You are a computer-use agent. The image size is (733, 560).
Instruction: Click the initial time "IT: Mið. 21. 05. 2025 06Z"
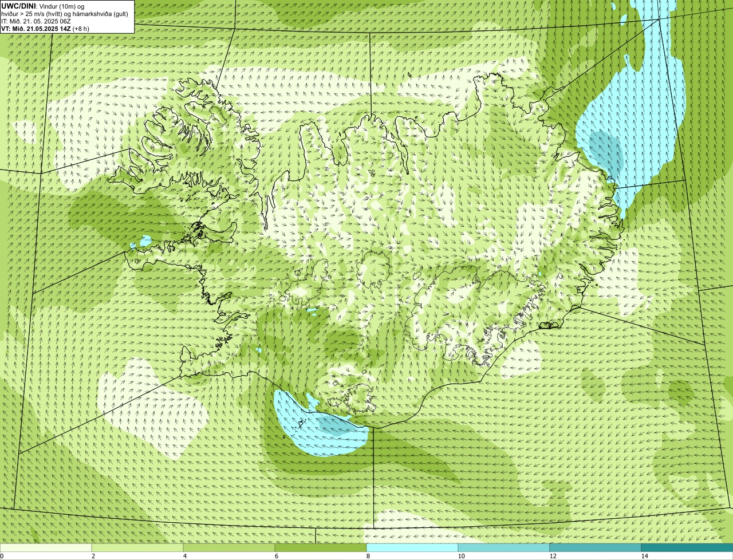pos(36,21)
